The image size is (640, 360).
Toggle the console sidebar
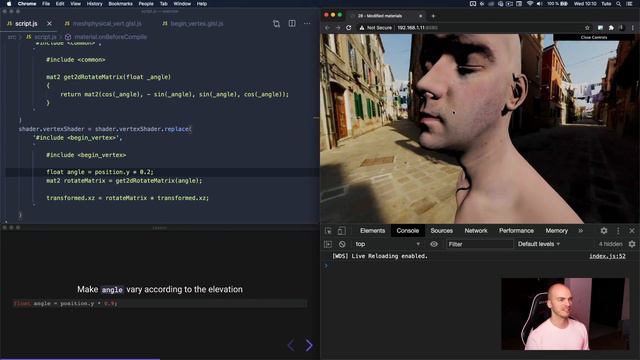click(328, 244)
